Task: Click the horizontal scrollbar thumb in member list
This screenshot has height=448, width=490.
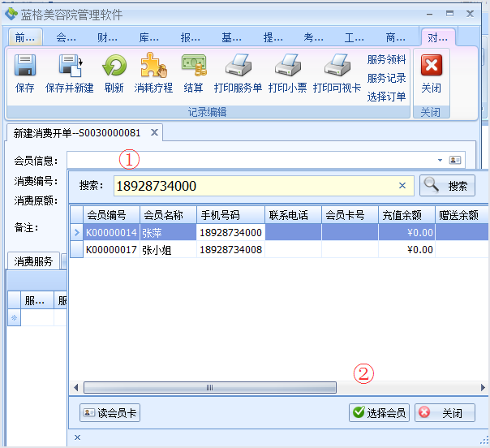Action: (x=210, y=388)
